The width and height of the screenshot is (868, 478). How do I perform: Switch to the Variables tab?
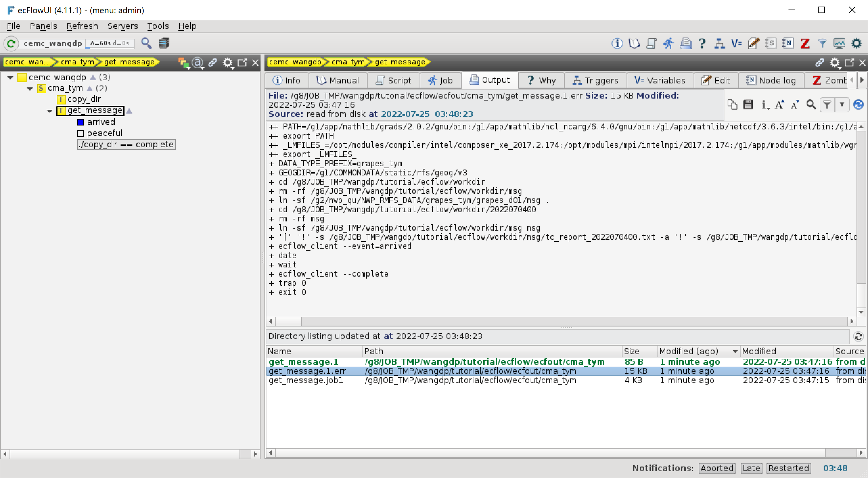coord(660,80)
